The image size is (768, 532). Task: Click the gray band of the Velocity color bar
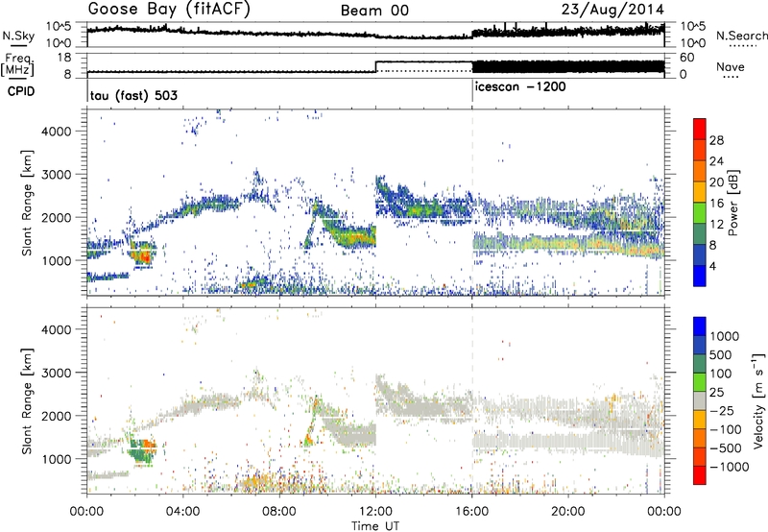[x=700, y=400]
